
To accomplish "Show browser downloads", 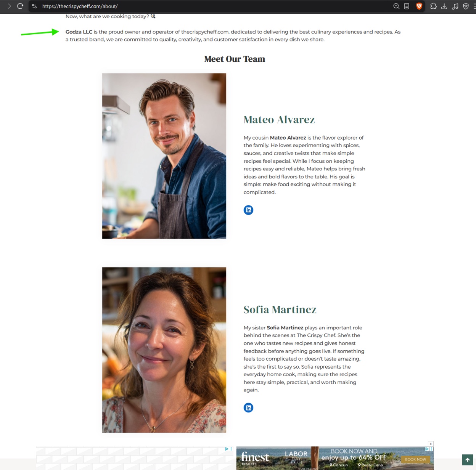I will (444, 6).
